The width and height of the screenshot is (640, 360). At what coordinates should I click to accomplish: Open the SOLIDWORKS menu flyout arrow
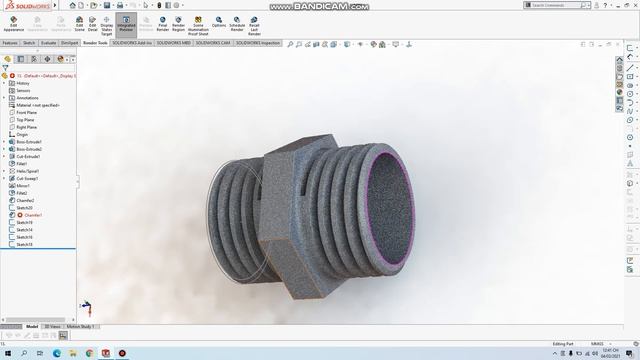(55, 5)
